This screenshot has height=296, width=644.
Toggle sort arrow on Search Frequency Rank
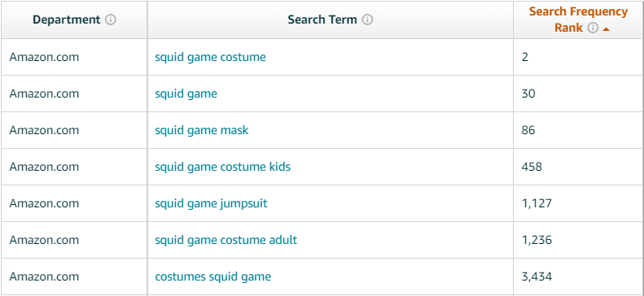[x=606, y=29]
